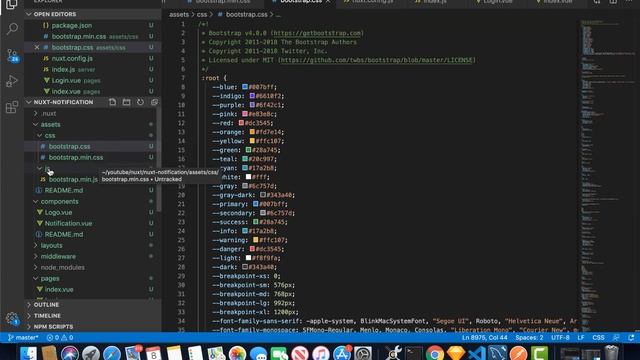Screen dimensions: 640x360
Task: Open Finder from the dock
Action: [x=28, y=353]
